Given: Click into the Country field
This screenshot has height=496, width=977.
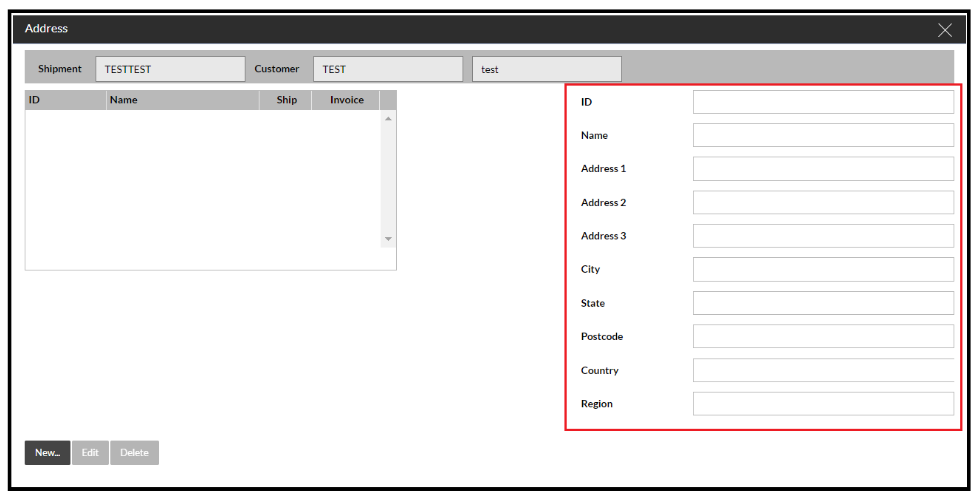Looking at the screenshot, I should pos(822,370).
